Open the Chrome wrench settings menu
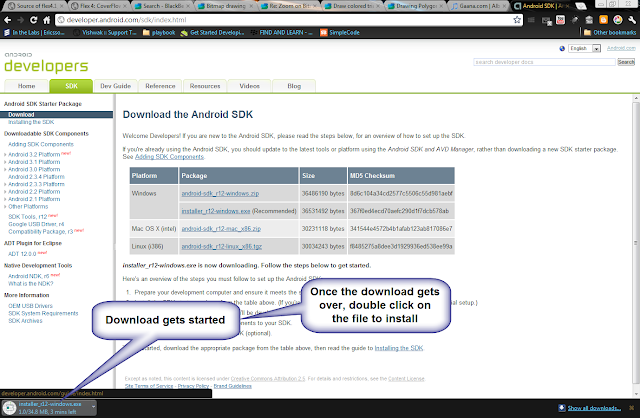The width and height of the screenshot is (640, 418). coord(632,20)
